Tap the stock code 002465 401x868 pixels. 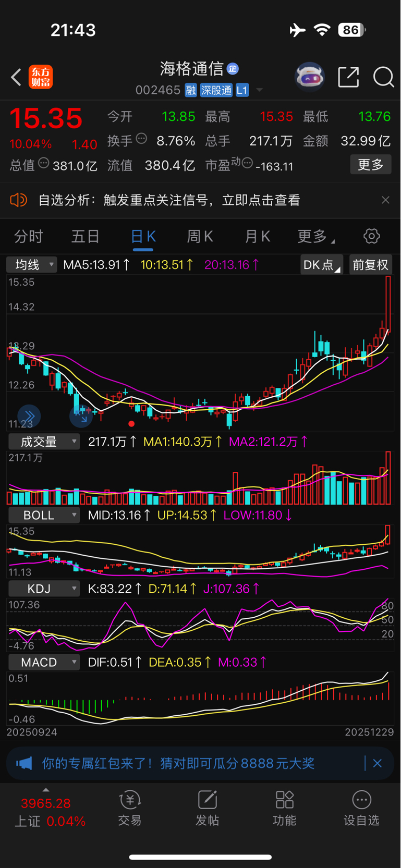(x=158, y=90)
